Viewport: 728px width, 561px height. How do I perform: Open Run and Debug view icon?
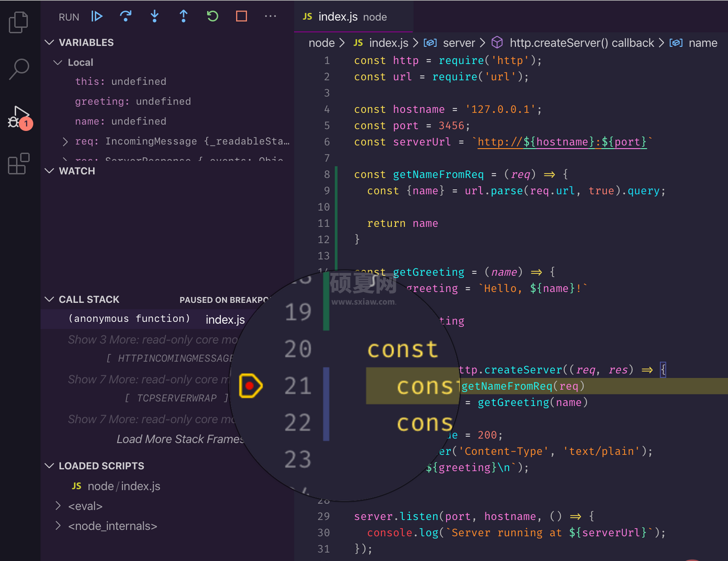(20, 117)
